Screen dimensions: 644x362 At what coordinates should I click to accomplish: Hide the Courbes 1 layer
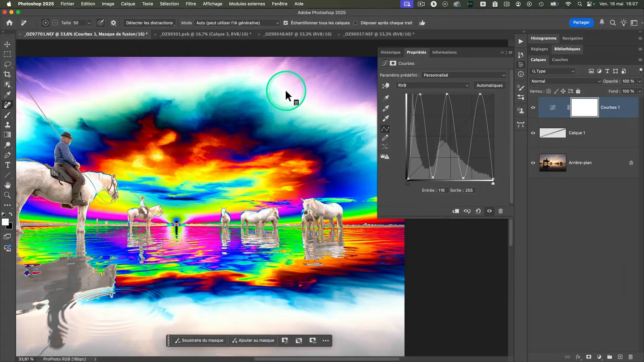[x=533, y=108]
